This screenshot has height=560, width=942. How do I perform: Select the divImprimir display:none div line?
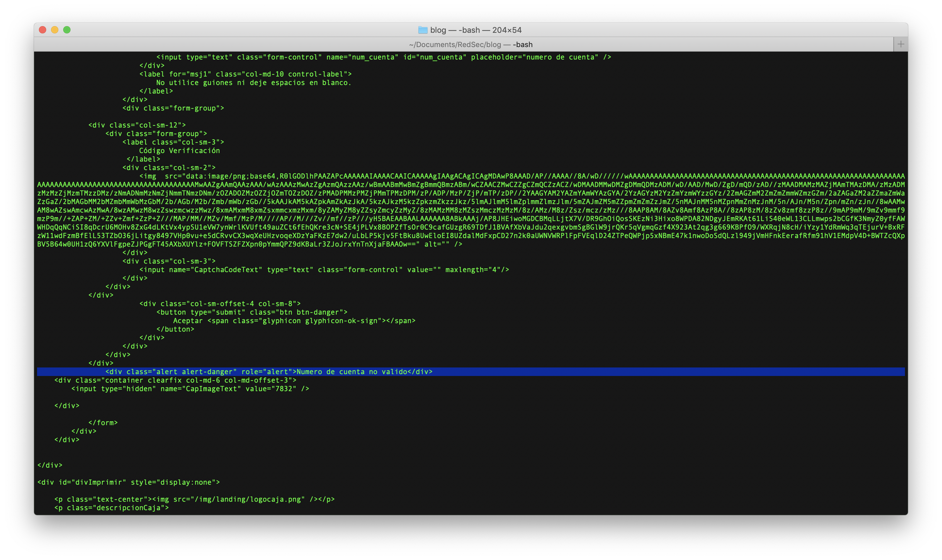pos(128,482)
